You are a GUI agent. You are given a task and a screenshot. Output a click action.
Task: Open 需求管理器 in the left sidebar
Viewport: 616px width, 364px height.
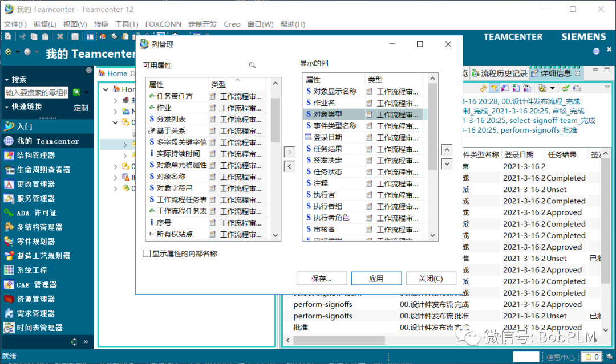point(47,313)
